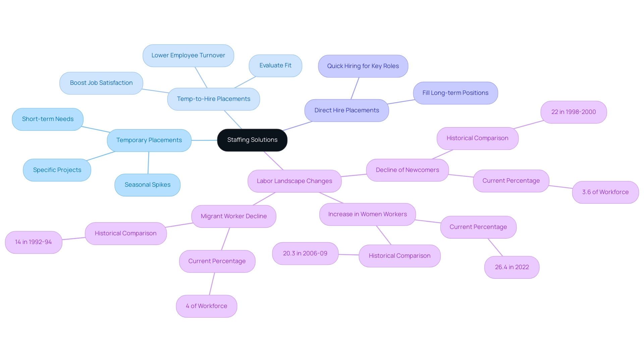Viewport: 644px width, 363px height.
Task: Select Boost Job Satisfaction menu entry
Action: pos(101,83)
